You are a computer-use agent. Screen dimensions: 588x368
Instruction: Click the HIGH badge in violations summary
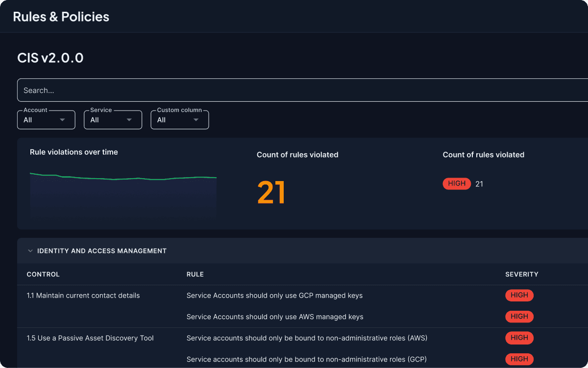coord(457,184)
